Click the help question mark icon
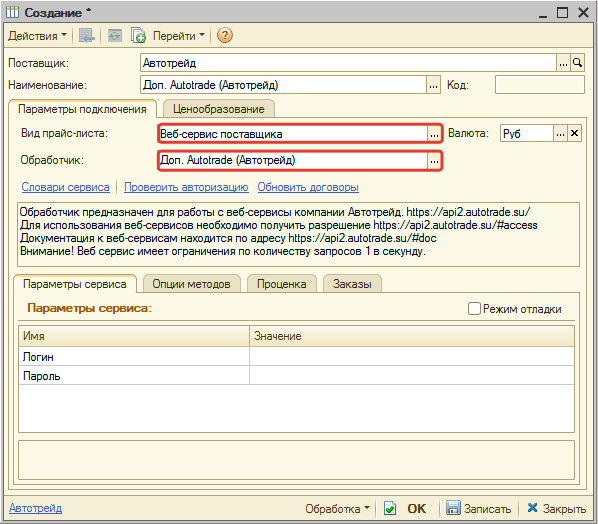 tap(225, 35)
